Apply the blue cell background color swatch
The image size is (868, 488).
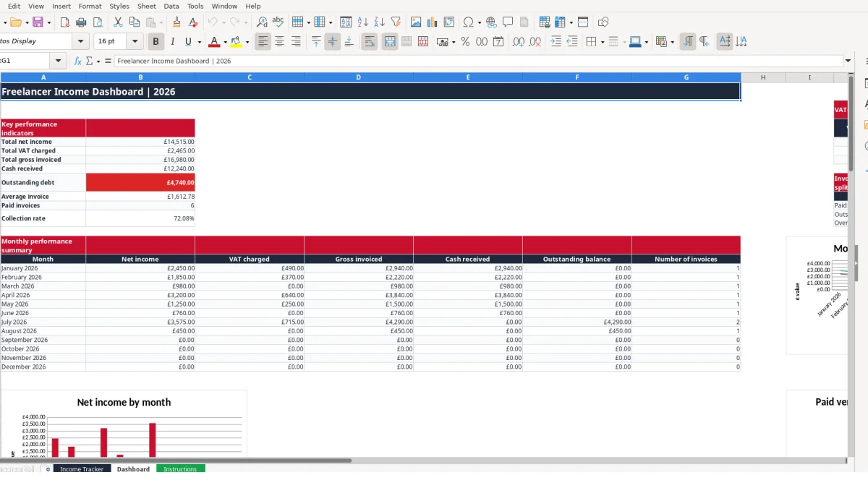coord(634,42)
